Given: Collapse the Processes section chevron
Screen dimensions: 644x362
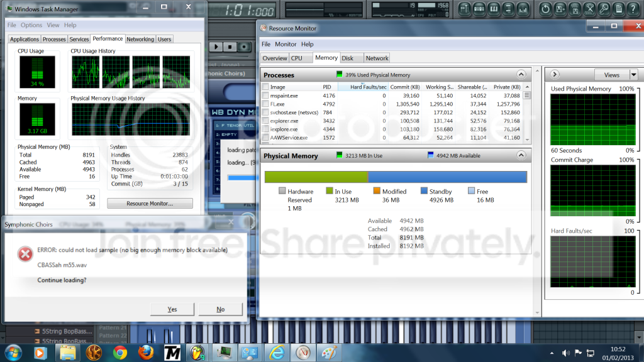Looking at the screenshot, I should coord(521,75).
